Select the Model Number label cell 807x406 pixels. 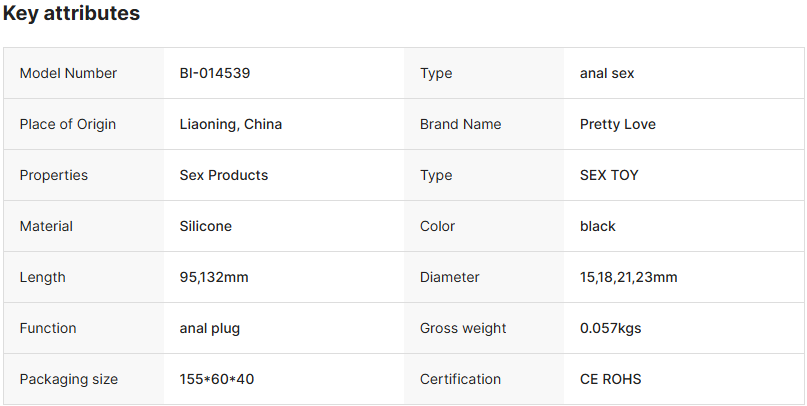(68, 73)
